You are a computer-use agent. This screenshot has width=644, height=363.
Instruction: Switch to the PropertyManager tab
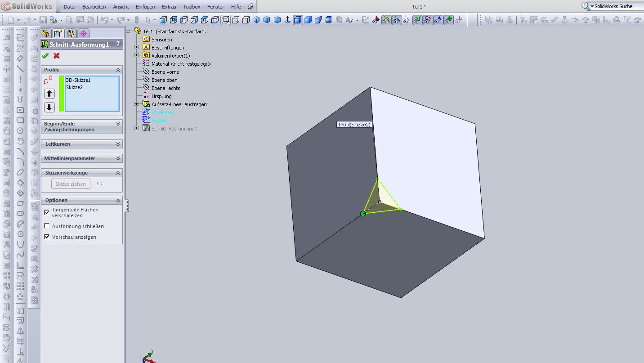pyautogui.click(x=58, y=33)
